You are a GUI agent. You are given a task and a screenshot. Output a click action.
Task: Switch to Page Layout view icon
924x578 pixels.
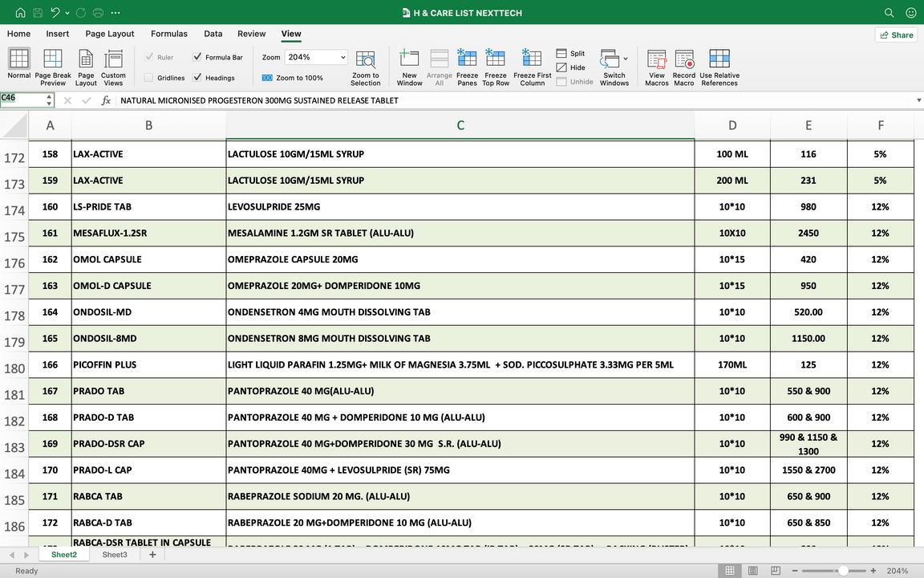pos(86,67)
